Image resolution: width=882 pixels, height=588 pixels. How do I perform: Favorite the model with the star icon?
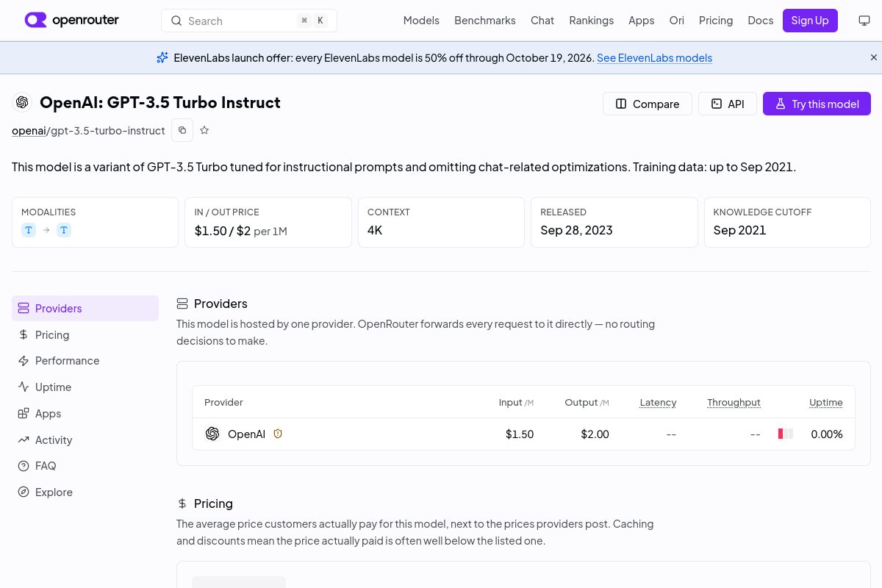[204, 130]
